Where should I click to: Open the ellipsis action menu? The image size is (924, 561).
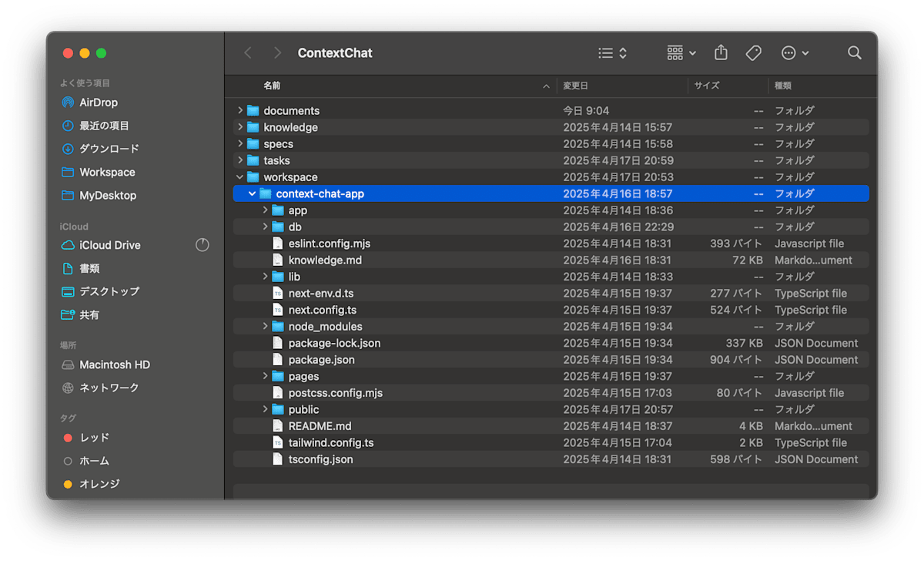[795, 52]
